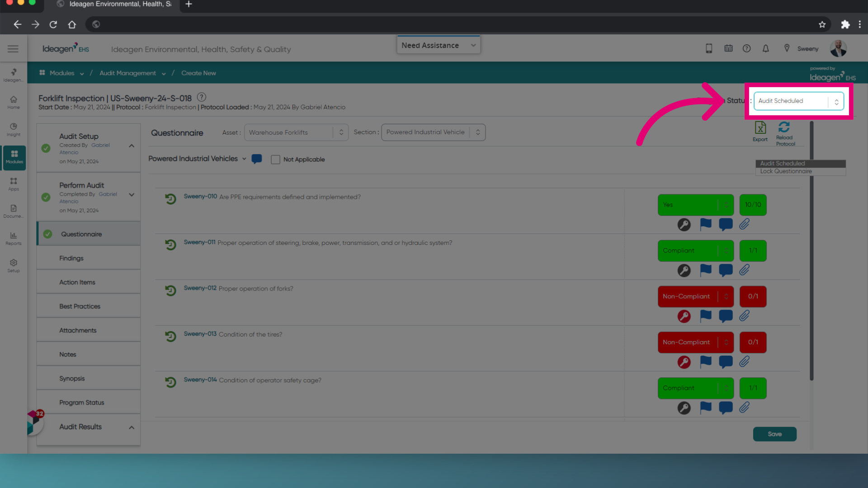Open the Section Powered Industrial Vehicle dropdown
Image resolution: width=868 pixels, height=488 pixels.
pyautogui.click(x=433, y=132)
